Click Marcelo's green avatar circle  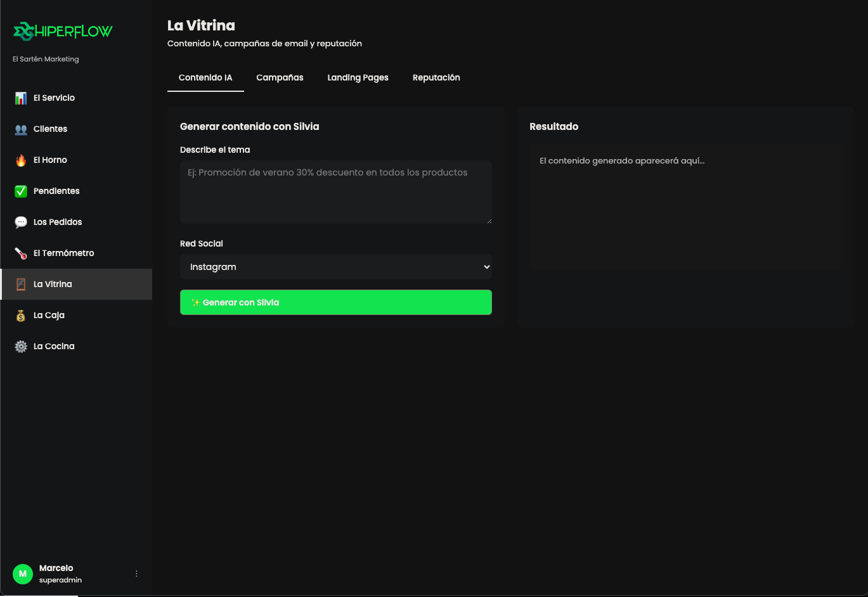pos(23,574)
